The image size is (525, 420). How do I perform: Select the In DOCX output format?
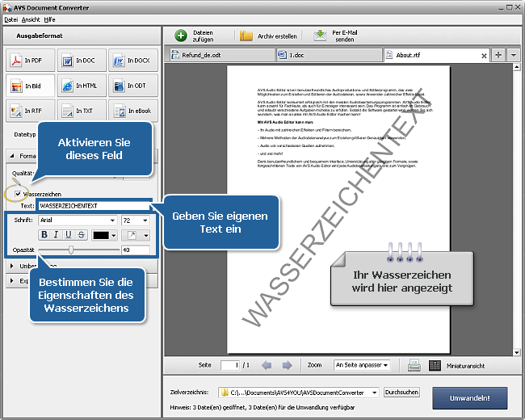[x=133, y=61]
